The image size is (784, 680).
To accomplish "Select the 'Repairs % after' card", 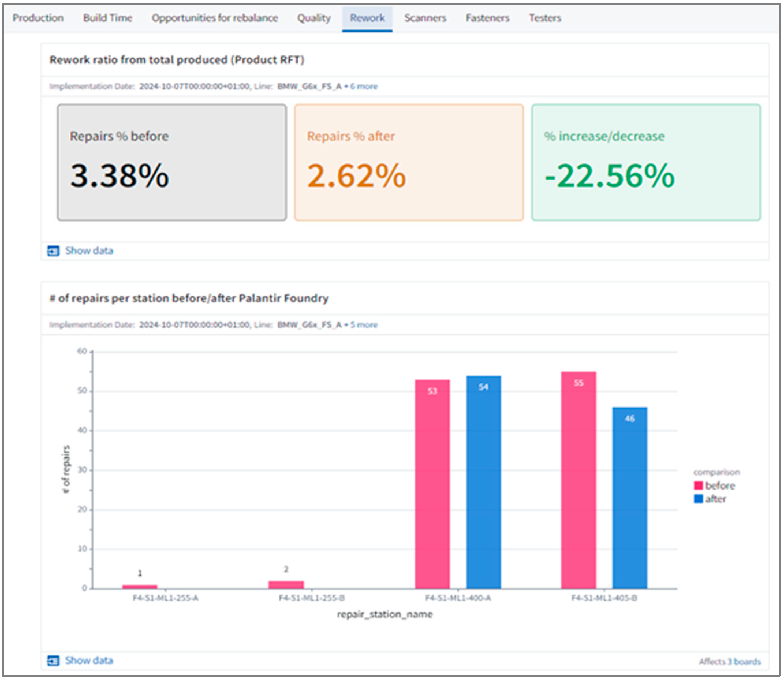I will tap(409, 162).
